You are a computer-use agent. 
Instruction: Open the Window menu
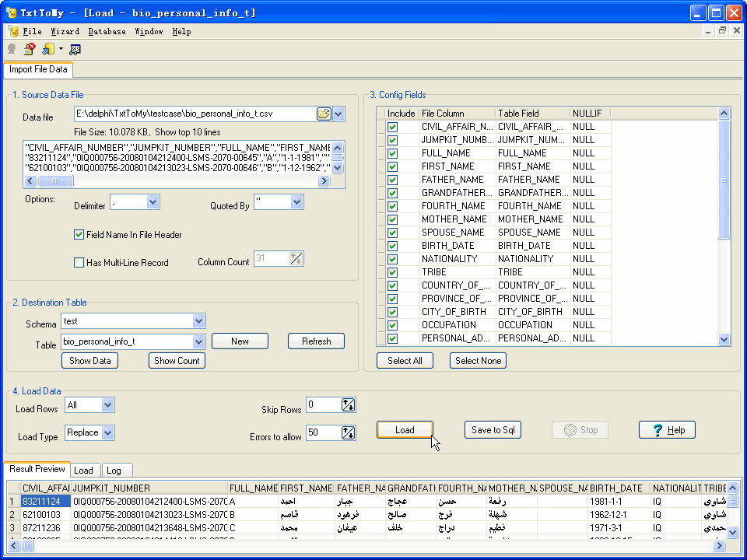click(x=149, y=31)
